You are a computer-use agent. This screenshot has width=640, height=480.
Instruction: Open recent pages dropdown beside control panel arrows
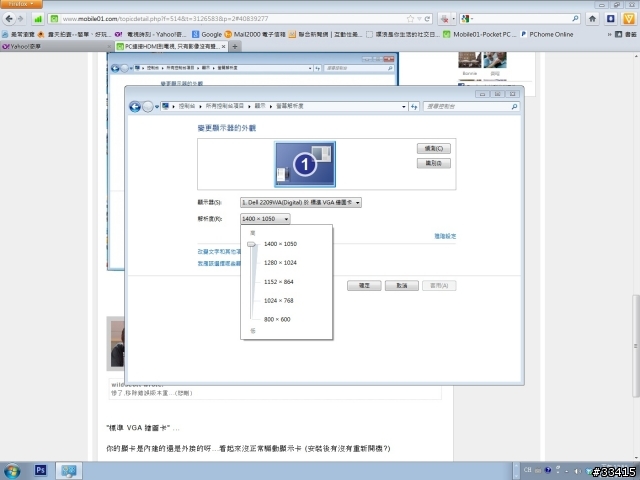pyautogui.click(x=157, y=107)
